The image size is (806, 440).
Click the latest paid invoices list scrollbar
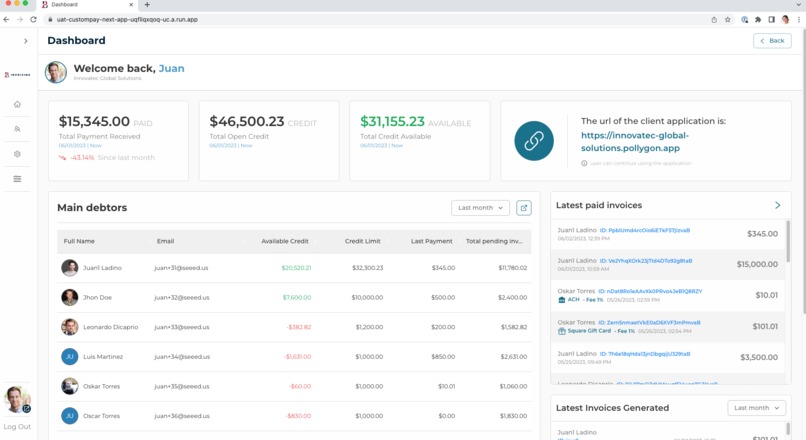click(788, 242)
